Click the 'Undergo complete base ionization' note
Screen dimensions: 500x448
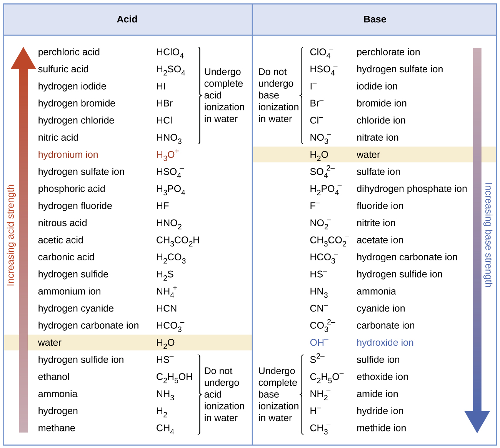pyautogui.click(x=278, y=394)
